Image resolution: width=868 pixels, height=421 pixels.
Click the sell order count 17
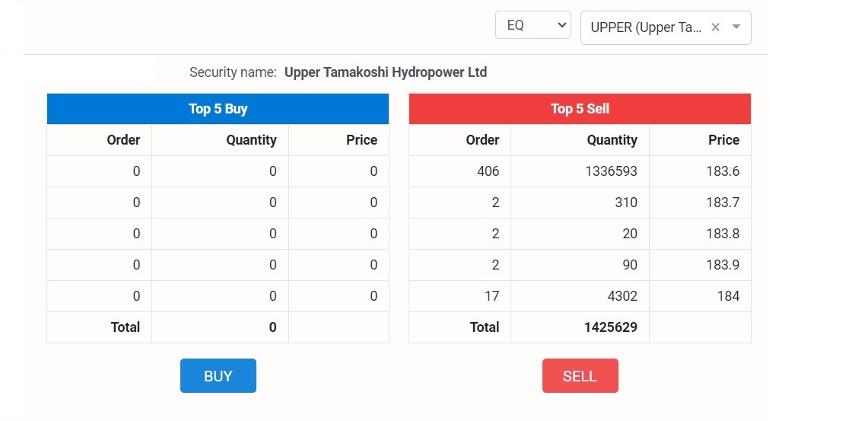pyautogui.click(x=491, y=296)
